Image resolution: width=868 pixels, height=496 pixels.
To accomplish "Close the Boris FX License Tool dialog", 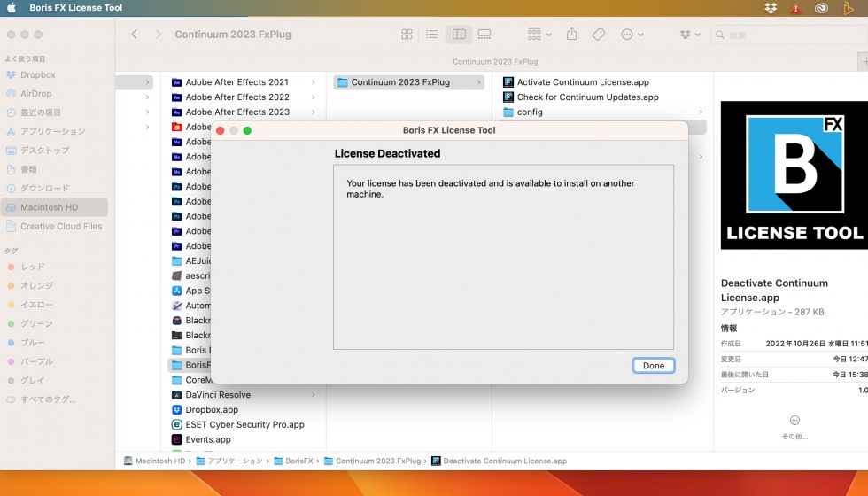I will (220, 131).
